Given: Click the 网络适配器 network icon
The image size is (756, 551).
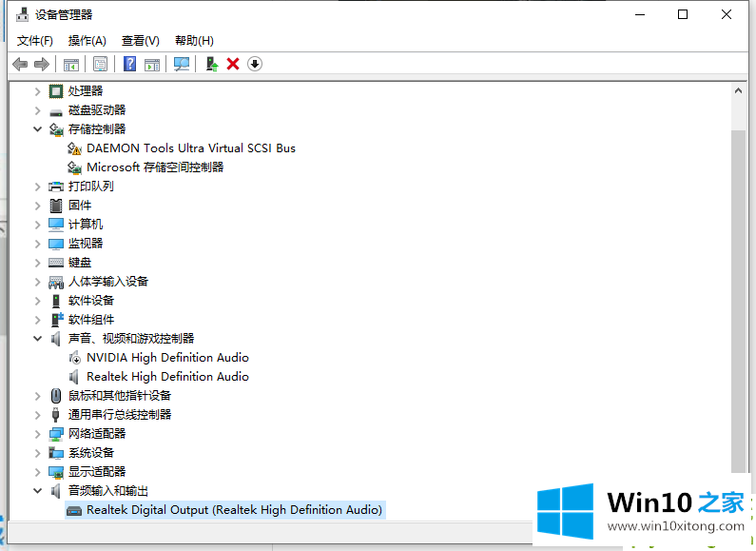Looking at the screenshot, I should coord(56,434).
